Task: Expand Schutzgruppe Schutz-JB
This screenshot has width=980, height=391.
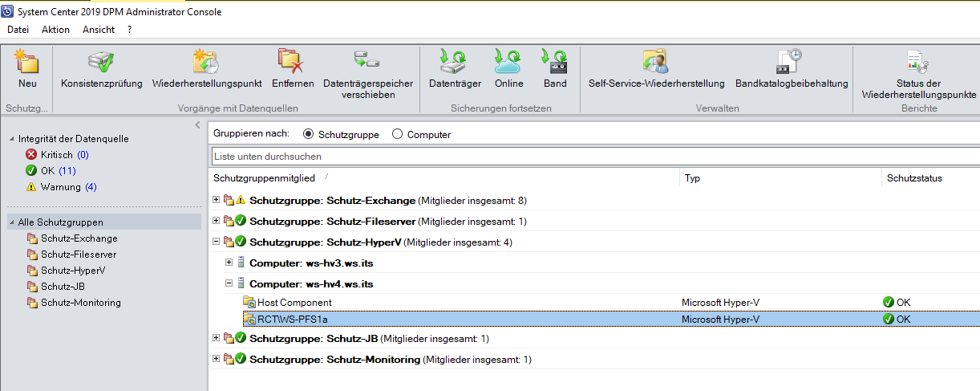Action: pos(217,338)
